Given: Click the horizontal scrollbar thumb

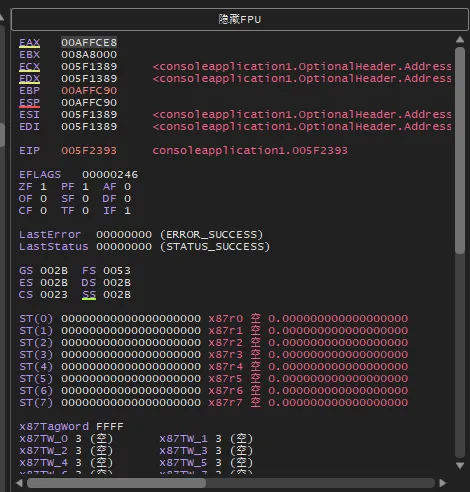Looking at the screenshot, I should pyautogui.click(x=116, y=483).
